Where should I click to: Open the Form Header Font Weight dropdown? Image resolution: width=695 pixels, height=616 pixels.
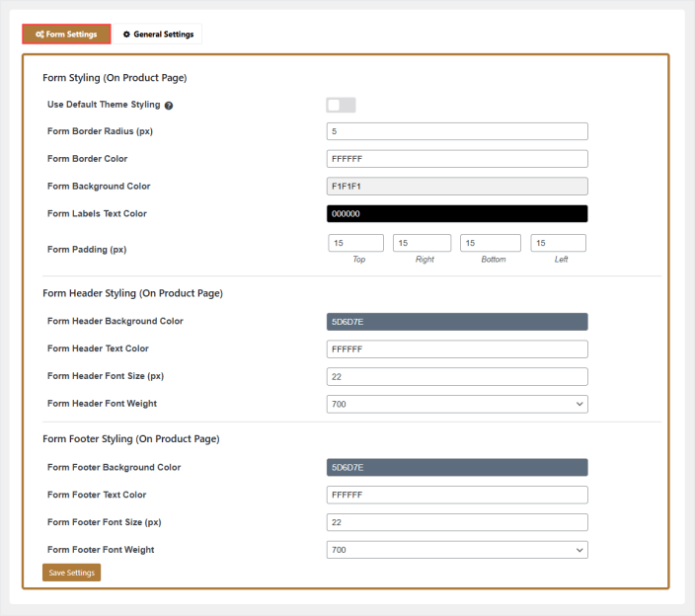pyautogui.click(x=457, y=404)
